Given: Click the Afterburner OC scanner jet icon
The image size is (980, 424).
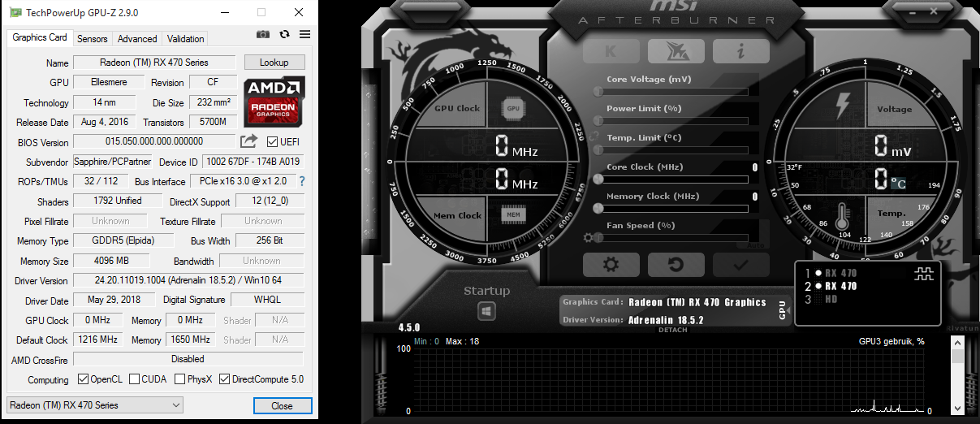Looking at the screenshot, I should point(676,51).
